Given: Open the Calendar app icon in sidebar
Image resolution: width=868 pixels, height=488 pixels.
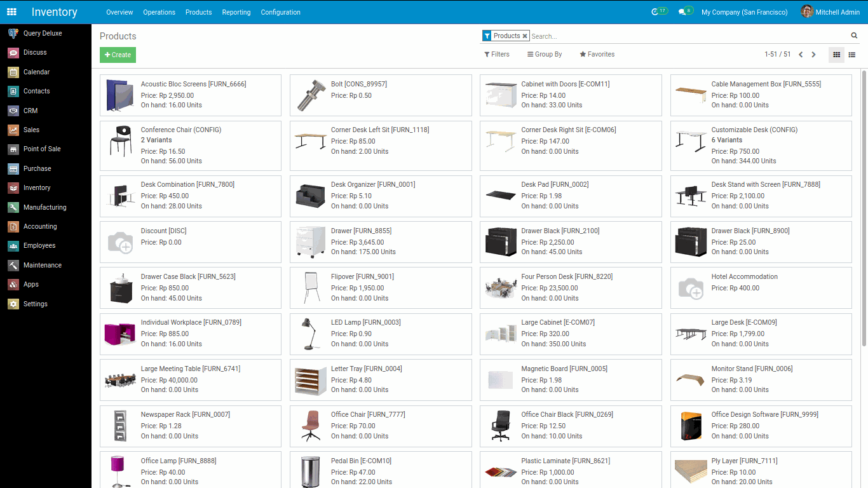Looking at the screenshot, I should (x=13, y=72).
